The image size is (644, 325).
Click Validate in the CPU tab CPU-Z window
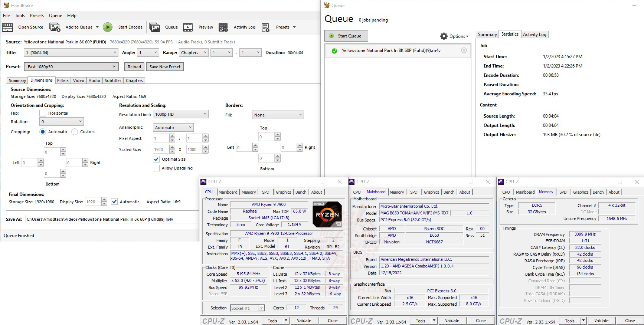304,321
